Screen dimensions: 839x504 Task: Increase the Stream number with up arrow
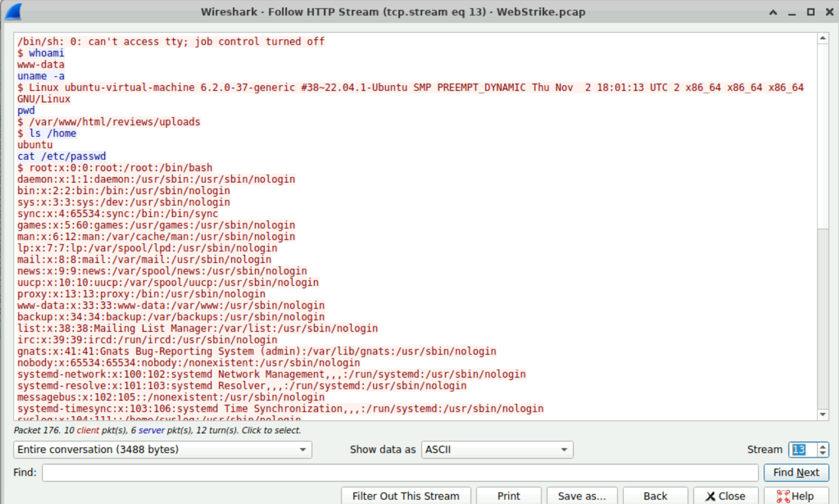tap(823, 446)
